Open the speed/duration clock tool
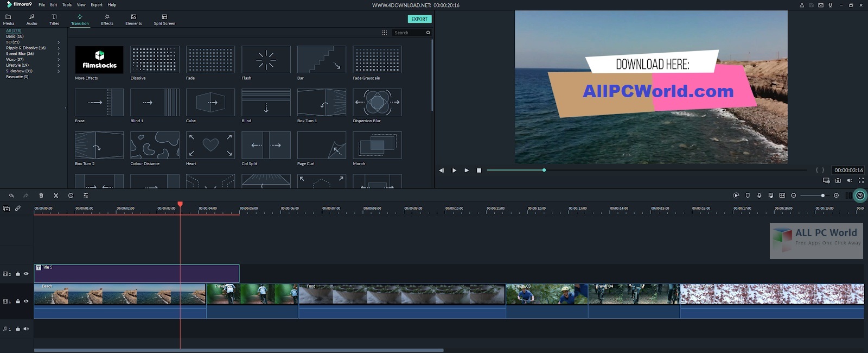The width and height of the screenshot is (868, 353). [71, 196]
